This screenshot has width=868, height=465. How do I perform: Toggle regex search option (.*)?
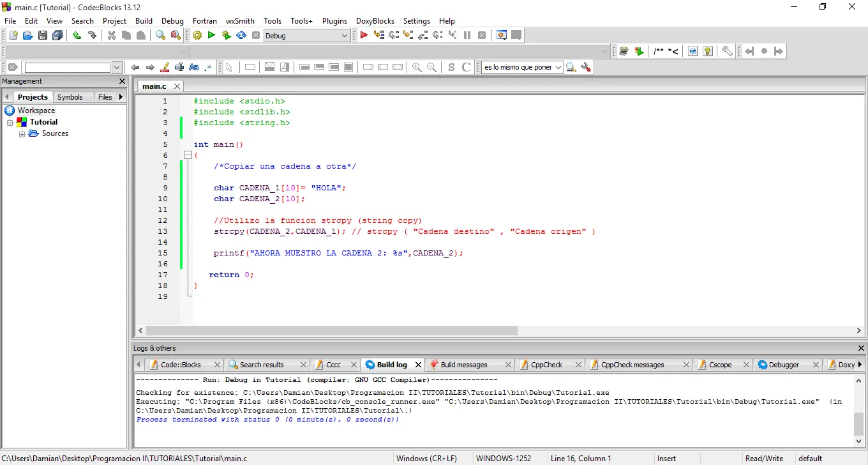click(209, 67)
